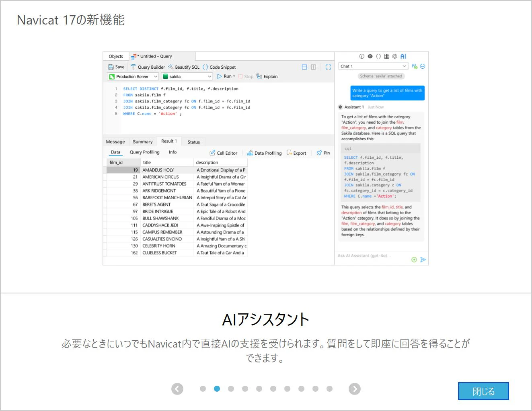
Task: Go to the previous feature slide arrow
Action: [x=177, y=389]
